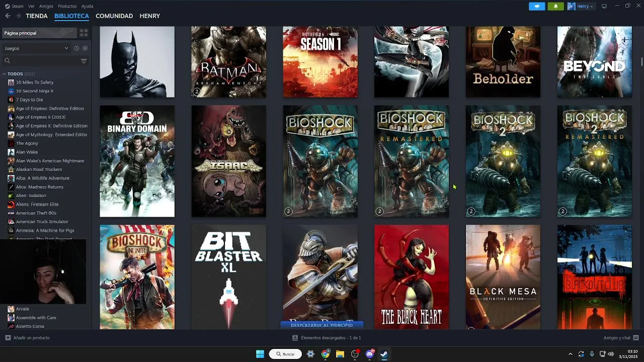The width and height of the screenshot is (644, 362).
Task: Open BioShock Infinite cover
Action: tap(137, 277)
